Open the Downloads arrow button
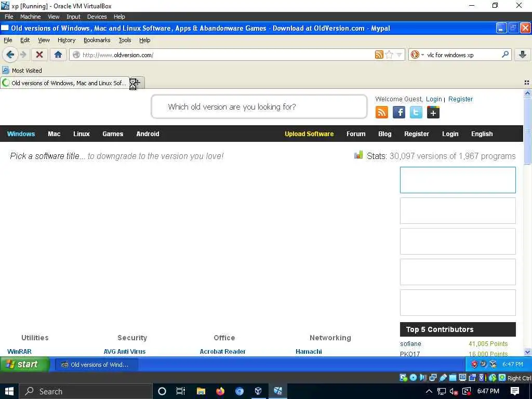 523,55
